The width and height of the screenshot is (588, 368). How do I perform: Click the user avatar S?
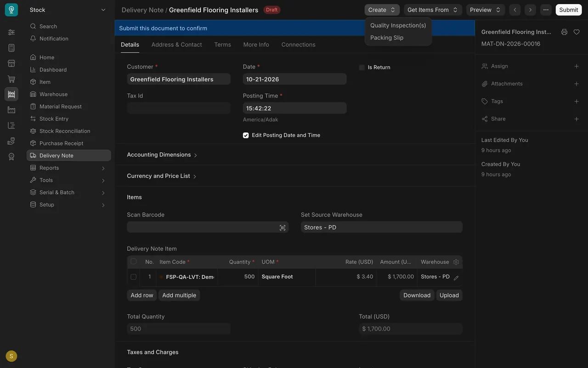point(11,356)
